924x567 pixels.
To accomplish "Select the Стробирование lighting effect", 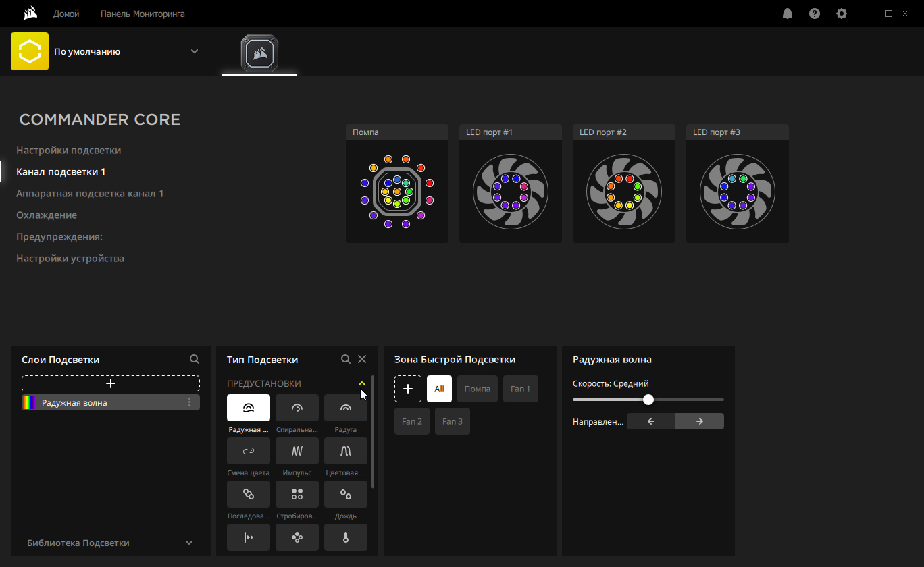I will coord(297,494).
